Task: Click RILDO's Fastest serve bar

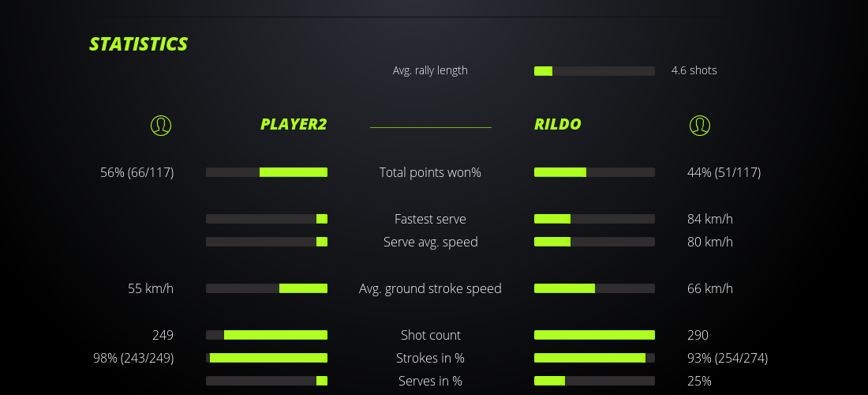Action: click(x=594, y=219)
